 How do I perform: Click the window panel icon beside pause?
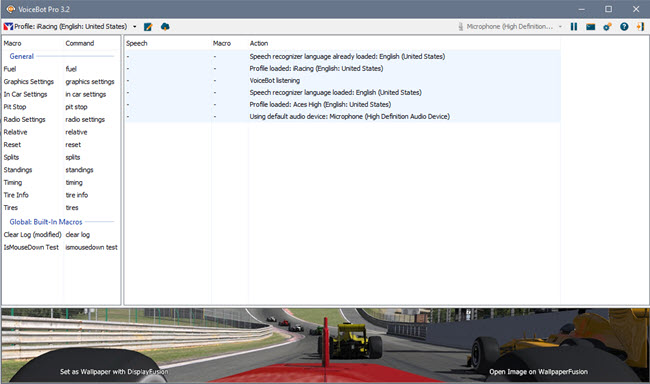coord(591,27)
